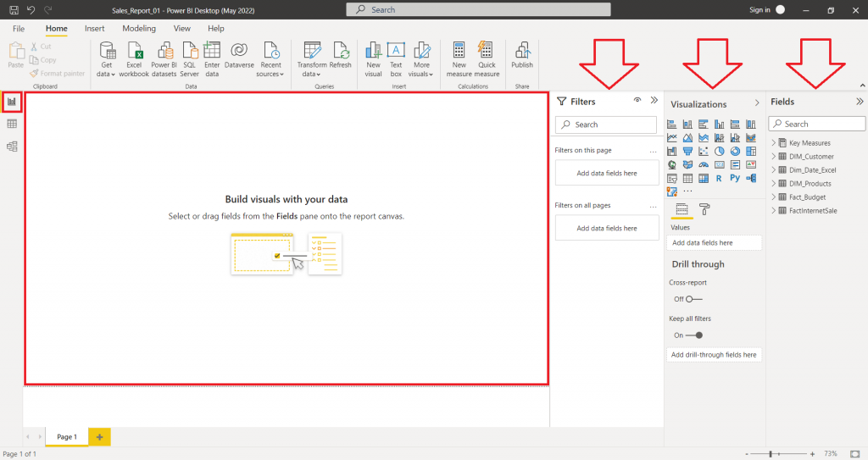Open the File menu
Screen dimensions: 868x460
19,28
